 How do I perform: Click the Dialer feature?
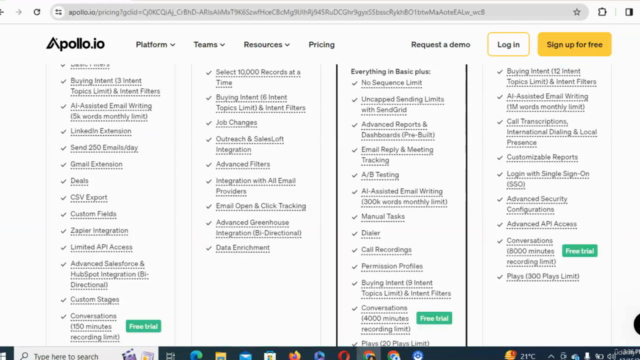(371, 233)
